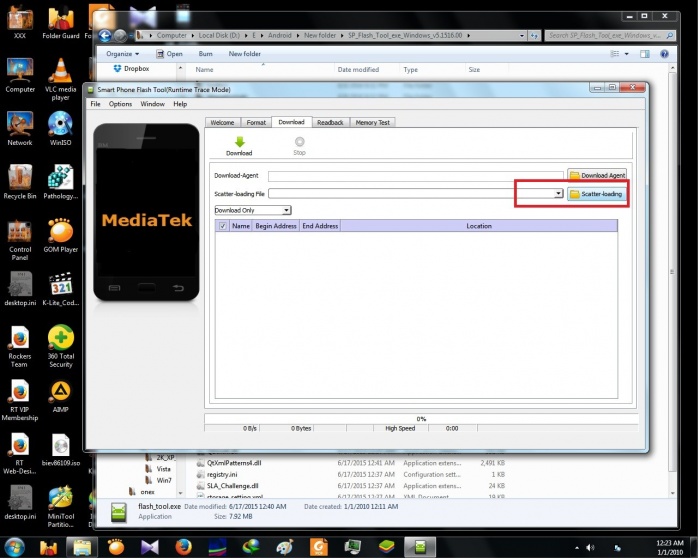Click the Location column header
The width and height of the screenshot is (700, 559).
pyautogui.click(x=479, y=226)
